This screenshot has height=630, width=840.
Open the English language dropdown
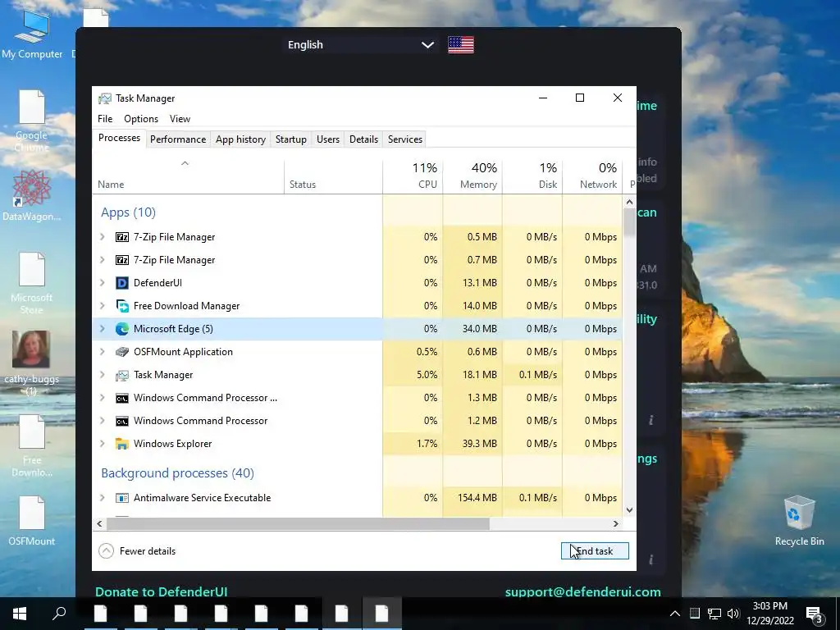click(361, 45)
